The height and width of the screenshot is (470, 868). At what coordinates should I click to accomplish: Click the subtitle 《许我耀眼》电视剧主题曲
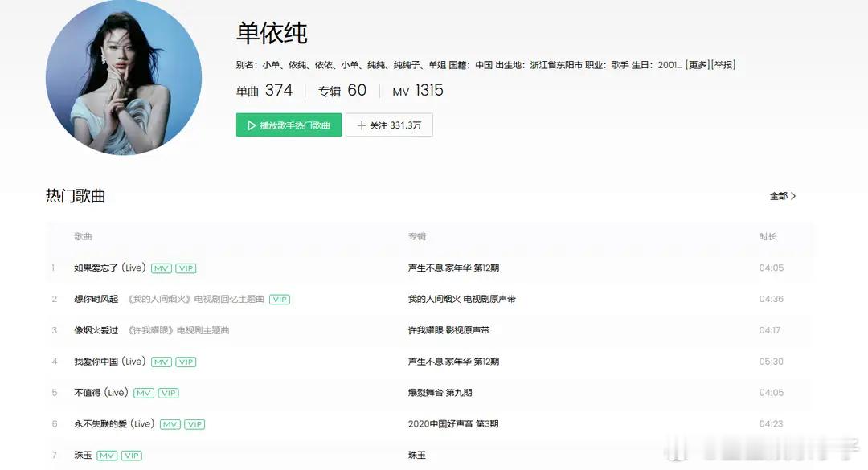[x=178, y=330]
